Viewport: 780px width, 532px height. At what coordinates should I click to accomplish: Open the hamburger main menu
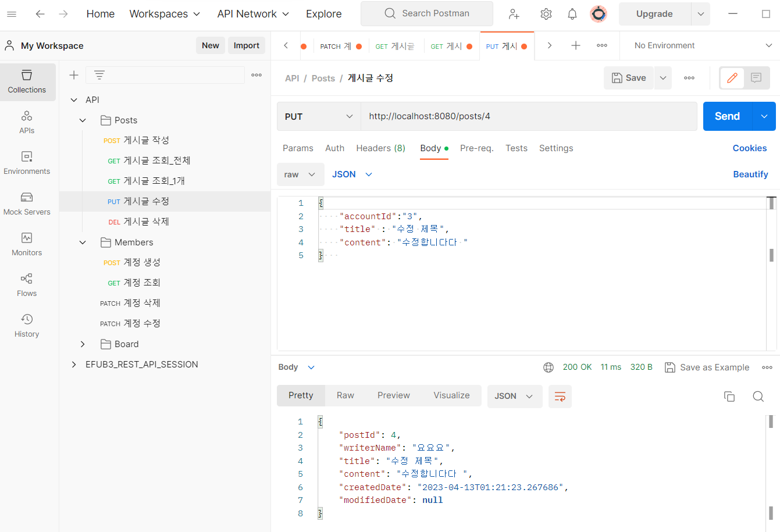coord(12,14)
